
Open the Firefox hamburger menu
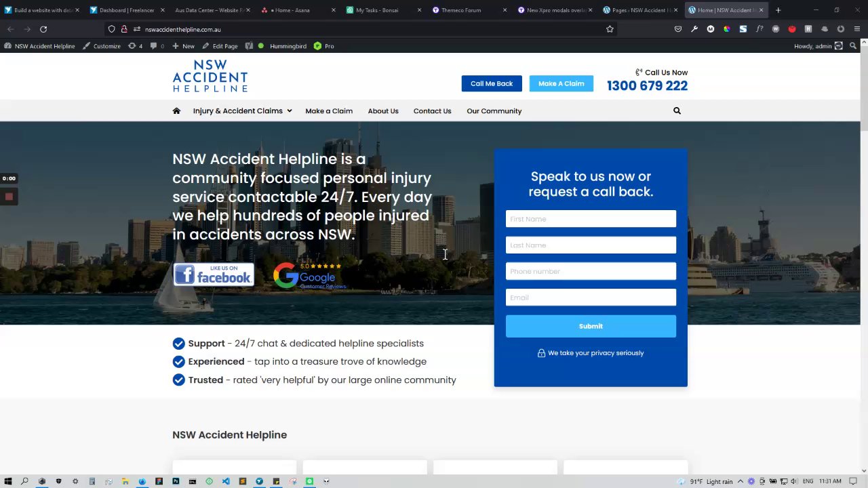point(857,29)
